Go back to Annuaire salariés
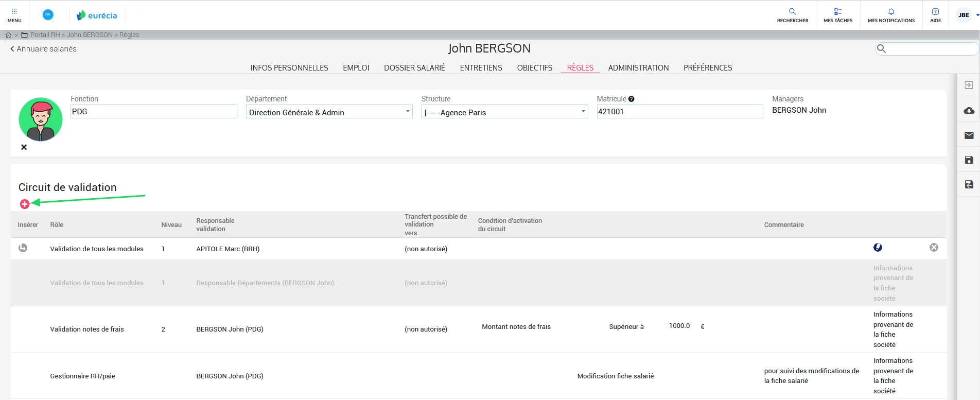The width and height of the screenshot is (980, 400). [x=43, y=49]
